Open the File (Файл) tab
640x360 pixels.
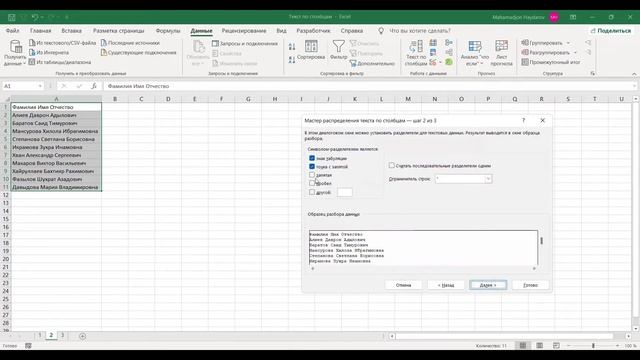pos(13,31)
